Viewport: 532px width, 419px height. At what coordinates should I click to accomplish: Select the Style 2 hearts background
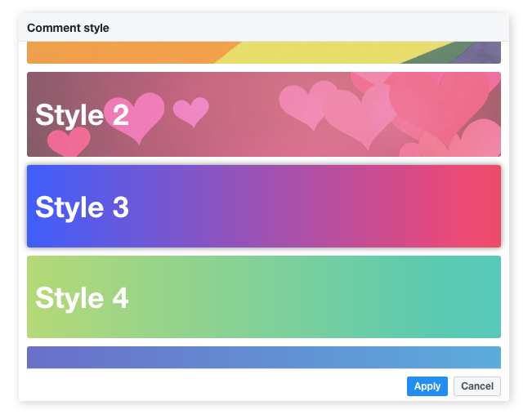(264, 114)
